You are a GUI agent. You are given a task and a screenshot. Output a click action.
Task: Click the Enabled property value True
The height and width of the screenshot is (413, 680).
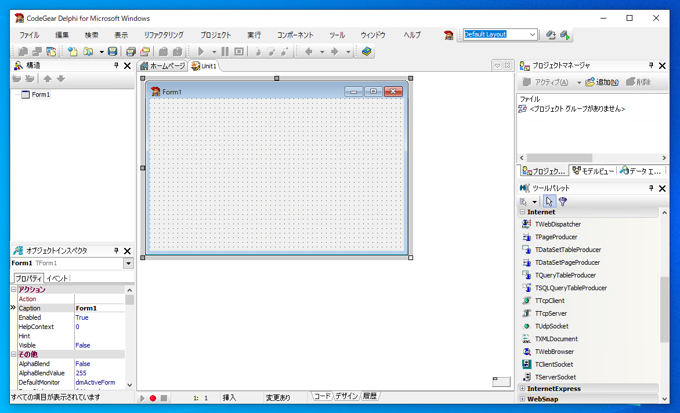pyautogui.click(x=82, y=318)
